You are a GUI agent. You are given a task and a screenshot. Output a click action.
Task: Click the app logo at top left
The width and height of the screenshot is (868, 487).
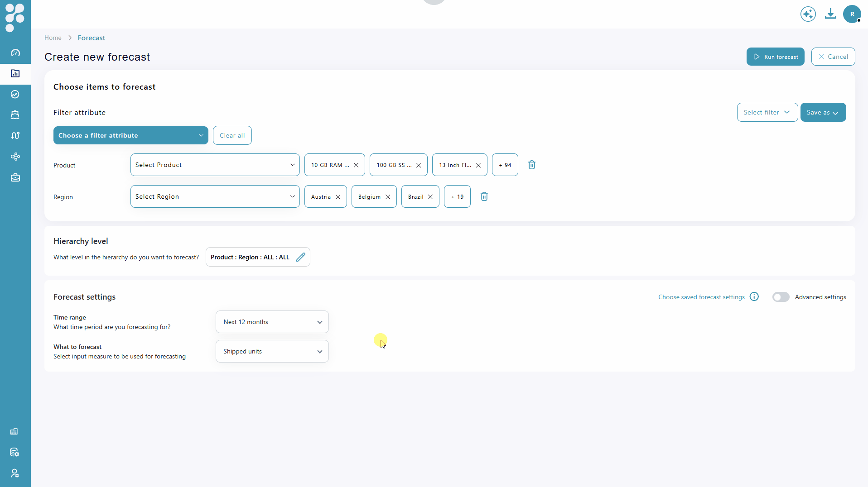(x=15, y=17)
